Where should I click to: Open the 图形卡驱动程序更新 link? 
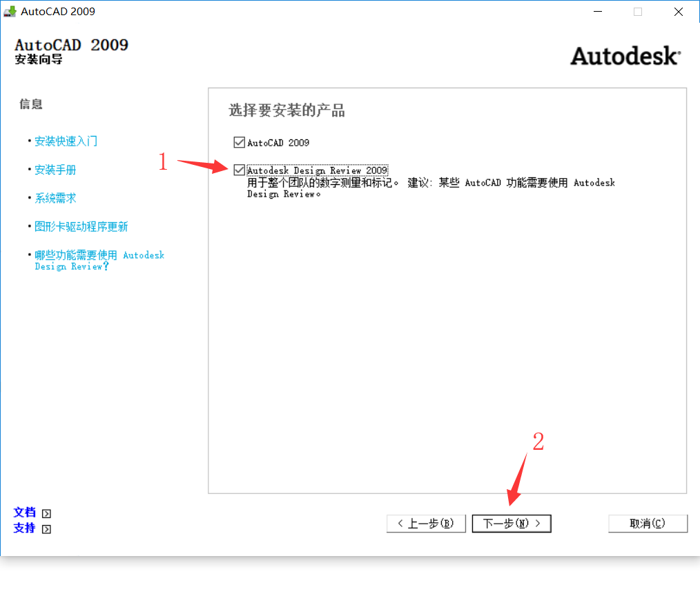pyautogui.click(x=81, y=226)
